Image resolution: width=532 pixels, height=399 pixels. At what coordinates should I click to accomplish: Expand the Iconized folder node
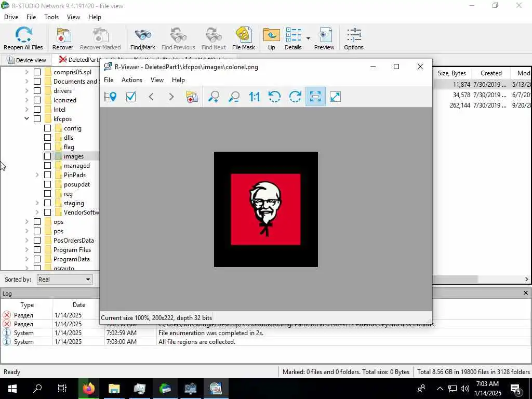pos(27,100)
